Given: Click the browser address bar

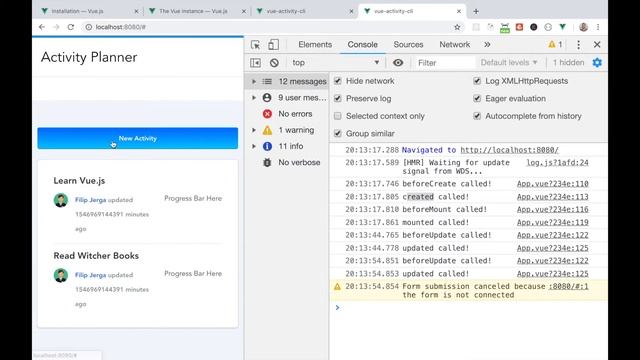Looking at the screenshot, I should click(x=269, y=27).
